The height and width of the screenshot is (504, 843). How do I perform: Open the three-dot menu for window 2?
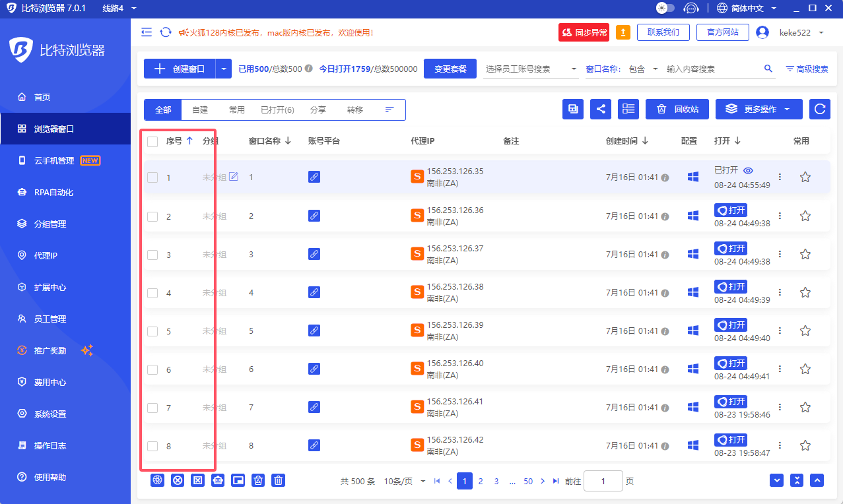[780, 216]
